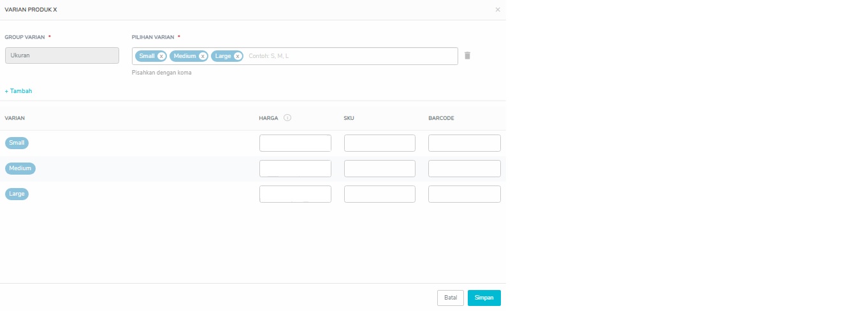
Task: Focus the Barcode input for Large
Action: point(464,194)
